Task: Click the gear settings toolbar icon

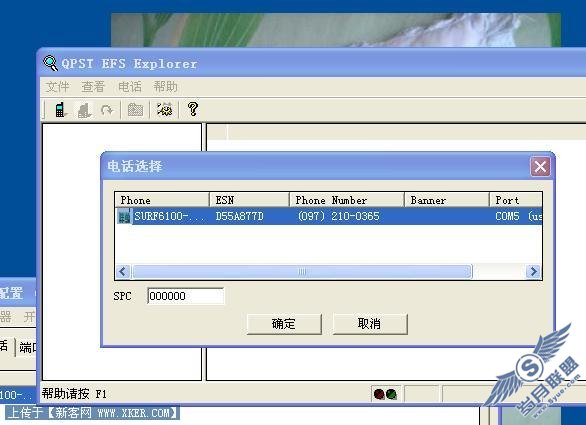Action: [164, 110]
